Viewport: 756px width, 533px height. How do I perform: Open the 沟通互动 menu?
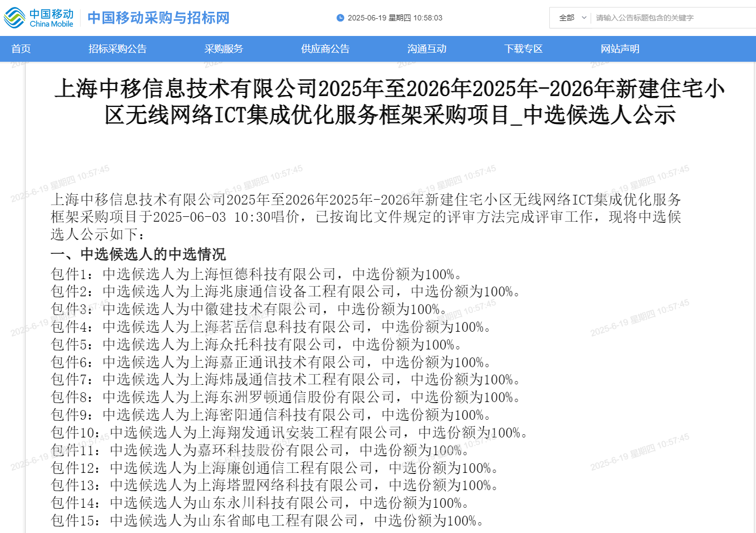point(427,49)
